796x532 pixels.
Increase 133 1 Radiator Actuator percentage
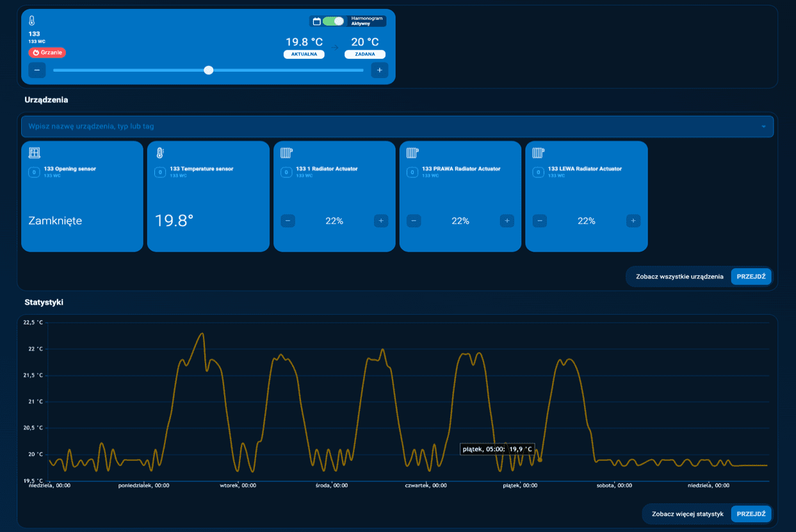381,221
